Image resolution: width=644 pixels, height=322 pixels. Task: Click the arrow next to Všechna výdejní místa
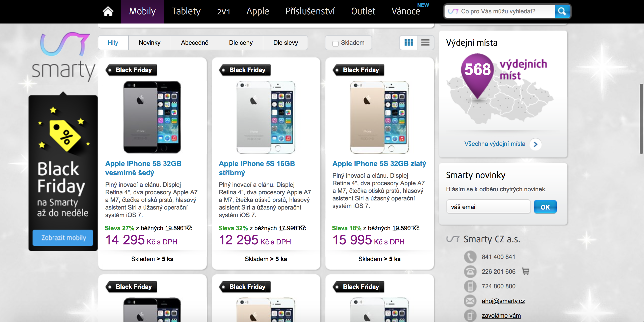click(x=535, y=144)
